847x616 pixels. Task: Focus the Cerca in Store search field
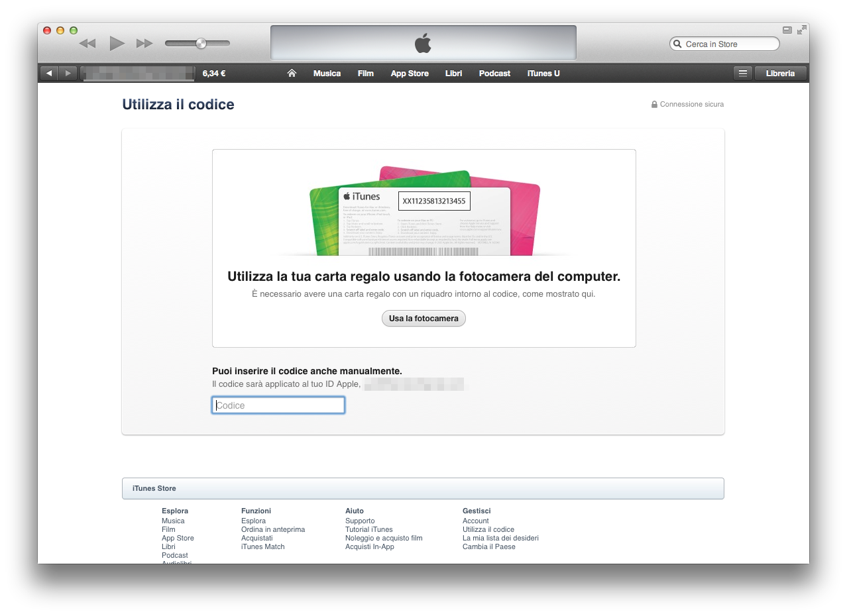point(724,44)
